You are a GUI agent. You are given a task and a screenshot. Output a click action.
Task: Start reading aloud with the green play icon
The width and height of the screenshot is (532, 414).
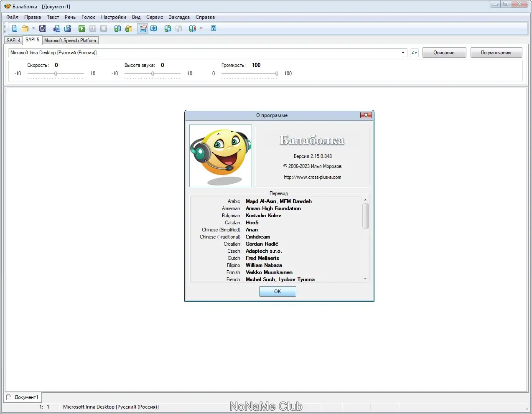click(x=82, y=28)
